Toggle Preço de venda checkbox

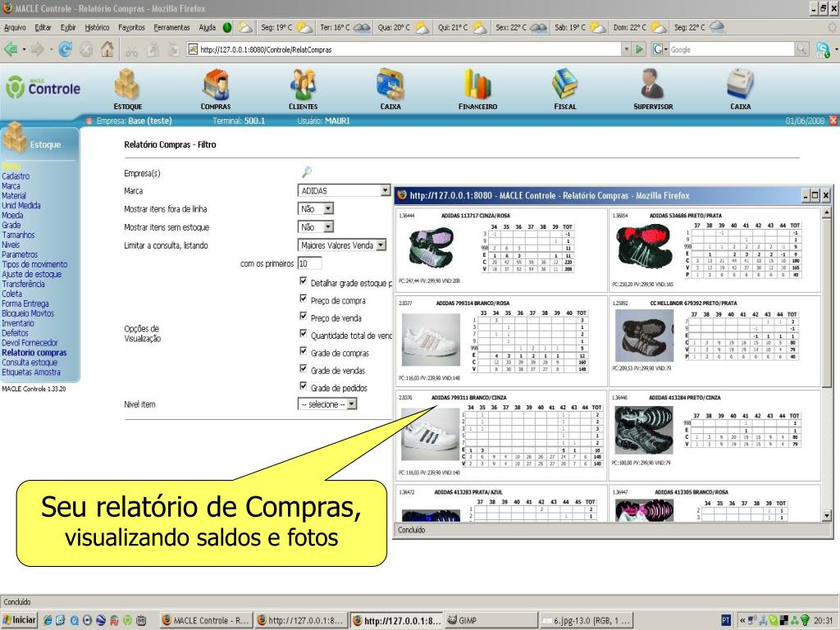[x=304, y=316]
